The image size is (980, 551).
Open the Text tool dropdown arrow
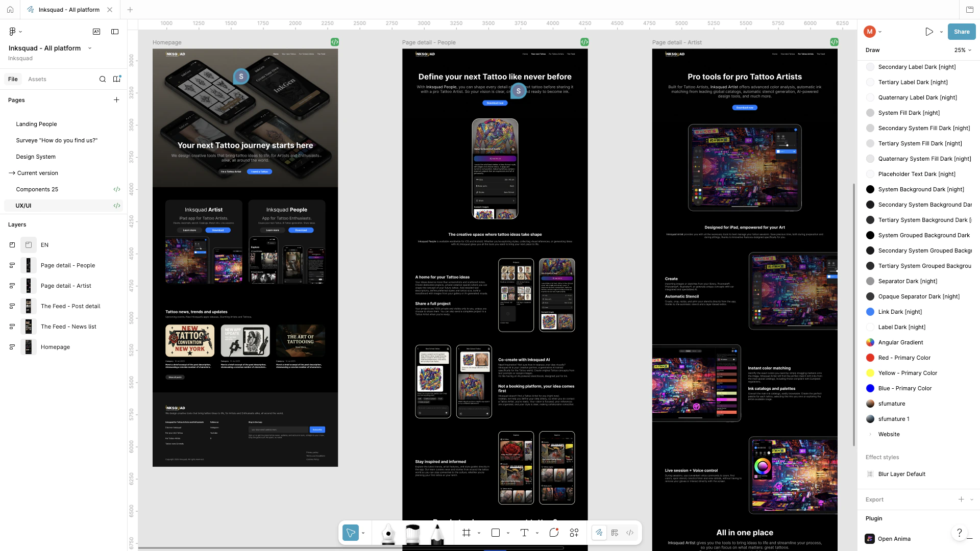pyautogui.click(x=537, y=533)
